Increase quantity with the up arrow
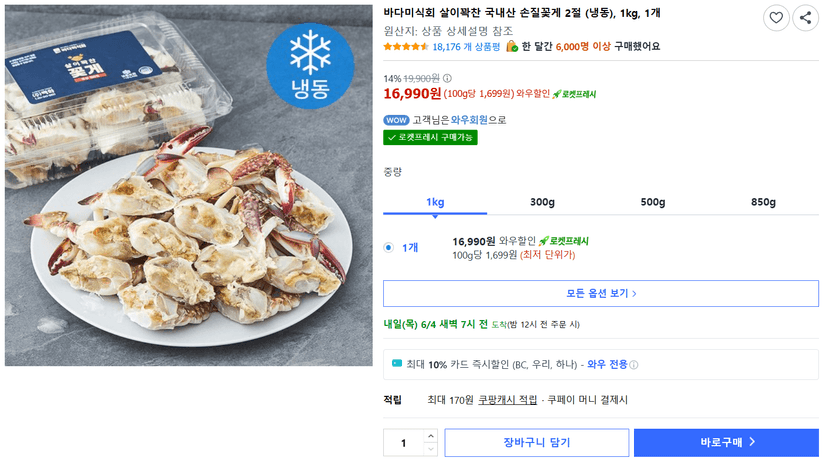This screenshot has width=828, height=462. 430,436
